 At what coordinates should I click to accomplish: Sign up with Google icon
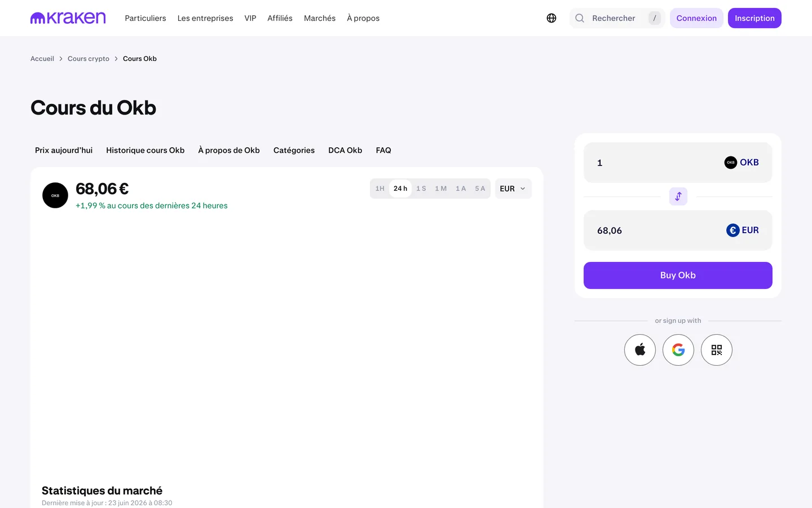(x=678, y=350)
